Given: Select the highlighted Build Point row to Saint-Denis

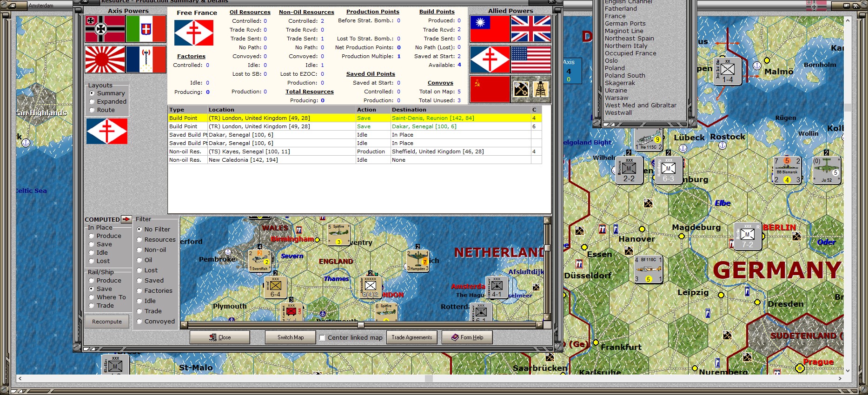Looking at the screenshot, I should (355, 118).
